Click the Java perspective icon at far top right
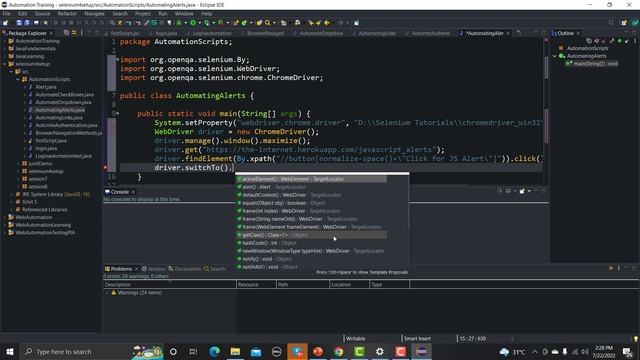The height and width of the screenshot is (360, 640). point(635,23)
